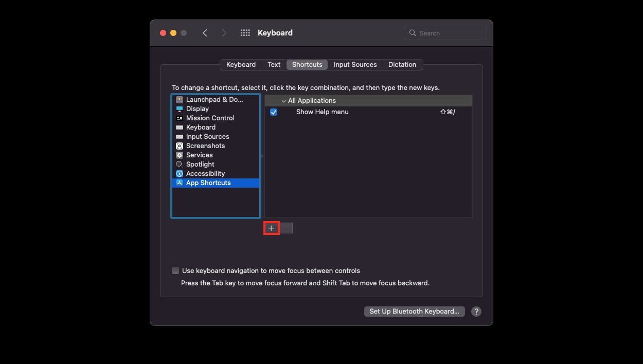Click the Mission Control icon
This screenshot has height=364, width=643.
tap(179, 118)
